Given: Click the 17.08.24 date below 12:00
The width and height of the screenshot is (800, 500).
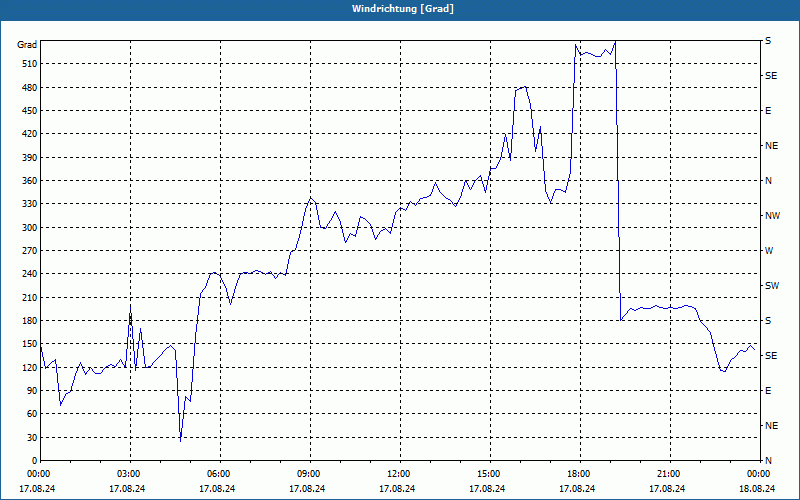Looking at the screenshot, I should (397, 488).
